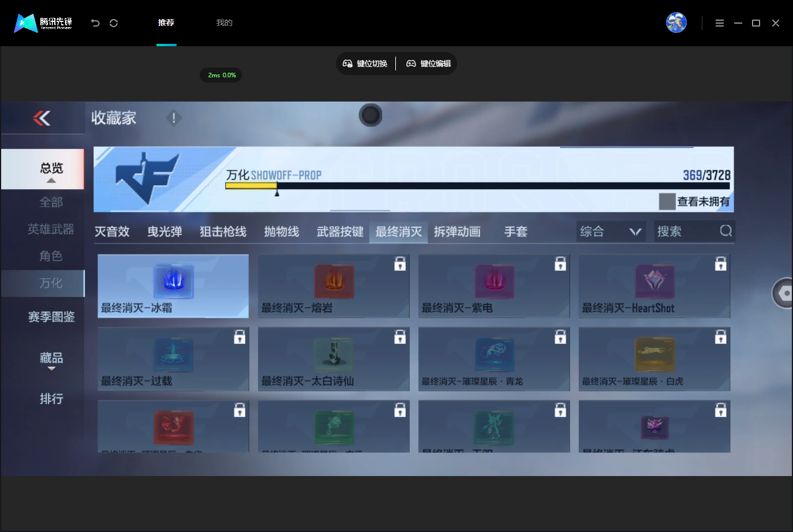
Task: Click the 收藏家 page title
Action: [114, 118]
